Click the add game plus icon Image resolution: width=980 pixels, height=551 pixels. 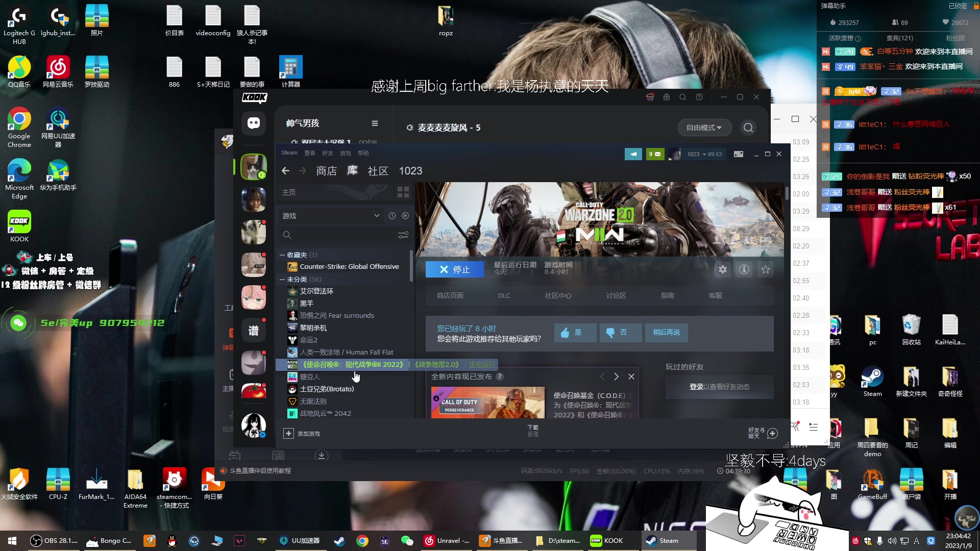click(288, 434)
